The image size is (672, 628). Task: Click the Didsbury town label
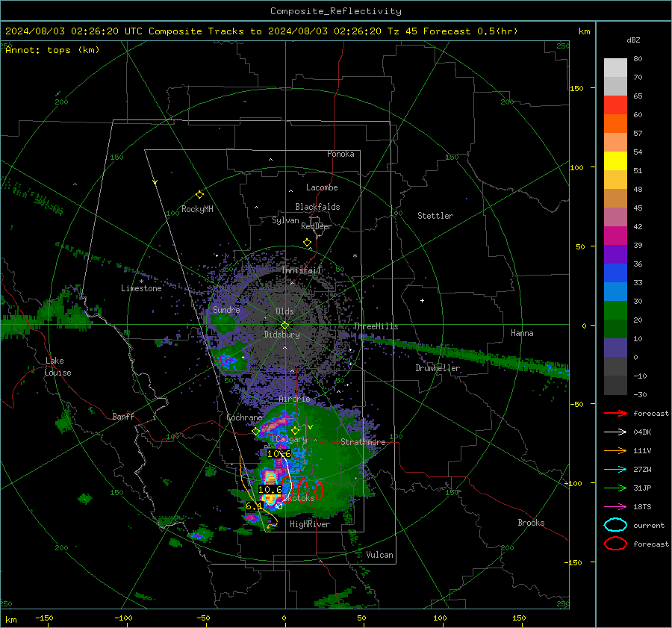tap(282, 335)
